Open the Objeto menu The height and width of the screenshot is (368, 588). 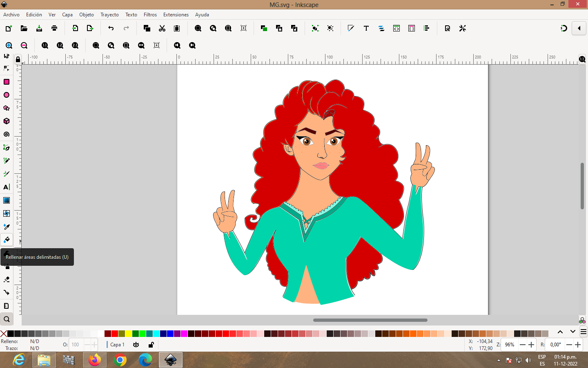coord(87,14)
